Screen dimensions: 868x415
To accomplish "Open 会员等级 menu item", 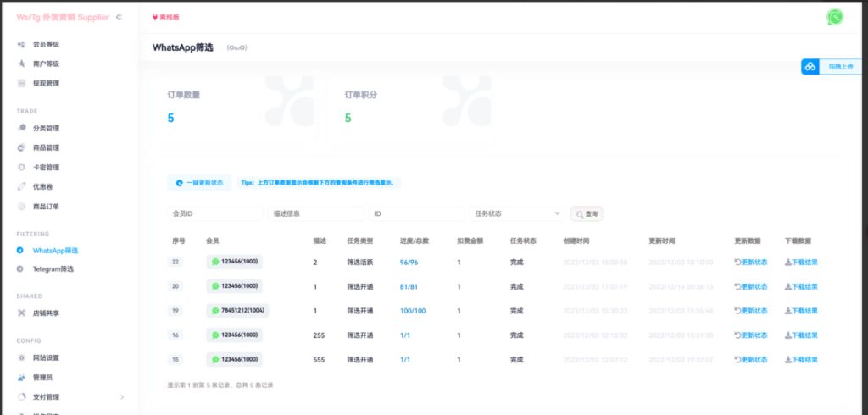I will (x=46, y=44).
